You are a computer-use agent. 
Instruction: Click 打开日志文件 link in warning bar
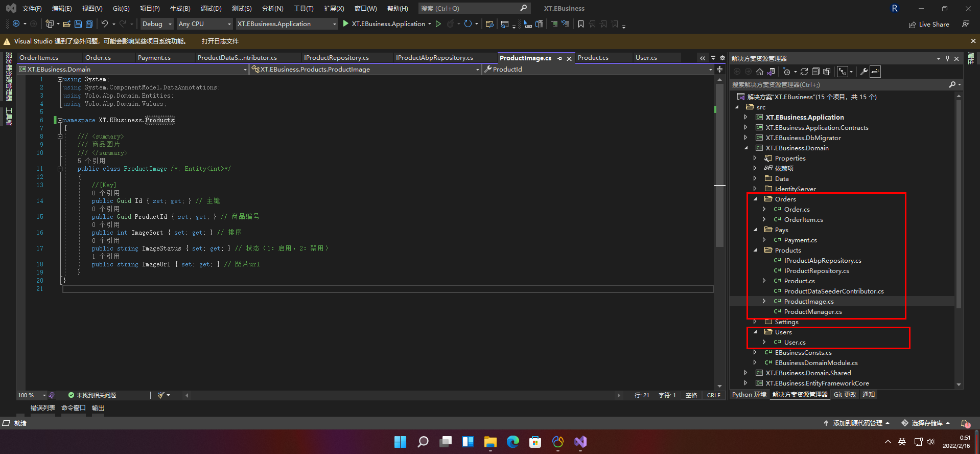[x=220, y=41]
